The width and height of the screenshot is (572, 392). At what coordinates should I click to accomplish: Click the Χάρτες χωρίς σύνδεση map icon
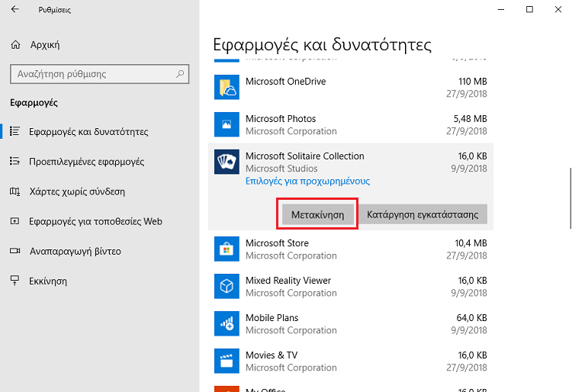pyautogui.click(x=14, y=191)
